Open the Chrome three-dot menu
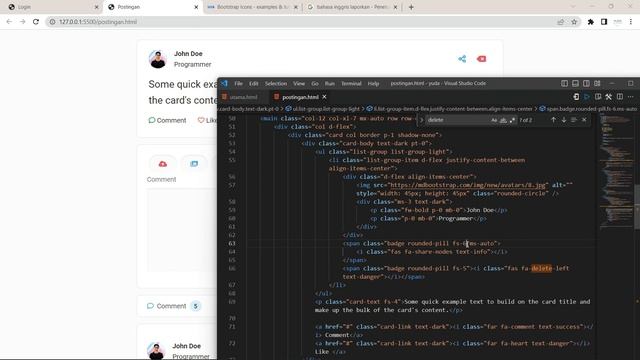The width and height of the screenshot is (640, 360). [x=631, y=22]
